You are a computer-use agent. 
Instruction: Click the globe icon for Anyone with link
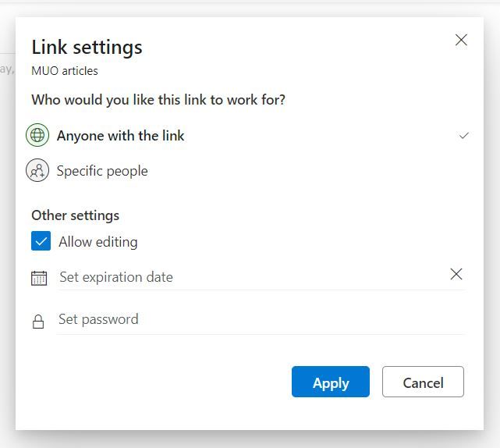point(37,135)
